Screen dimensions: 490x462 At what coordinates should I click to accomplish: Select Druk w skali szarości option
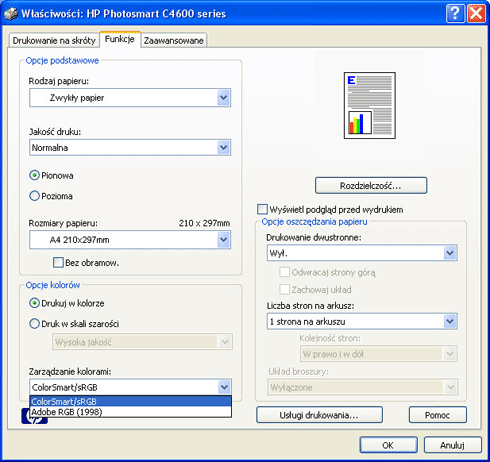click(x=34, y=323)
